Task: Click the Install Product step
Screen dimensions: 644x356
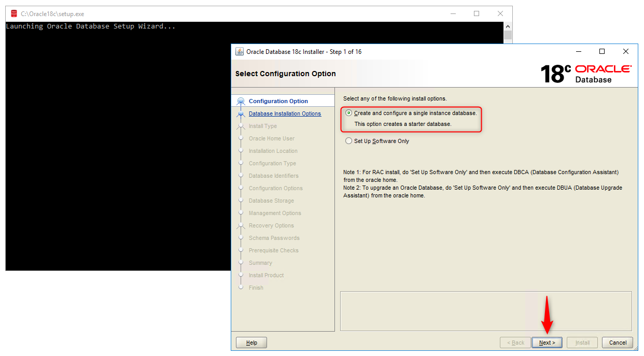Action: 267,275
